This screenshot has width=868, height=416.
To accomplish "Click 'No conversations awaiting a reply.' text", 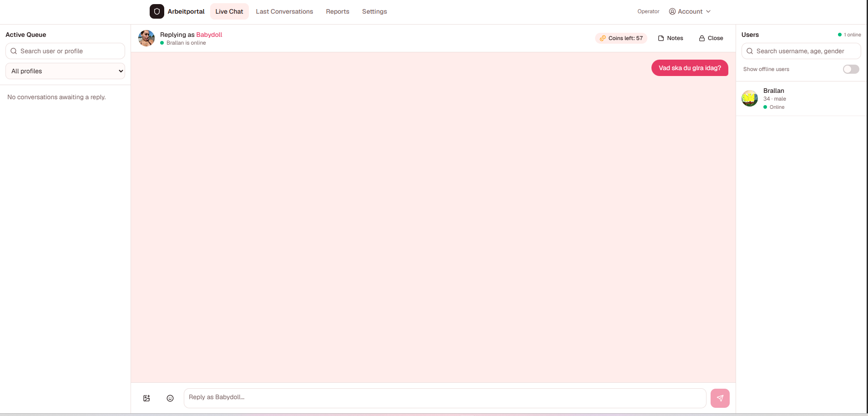I will [56, 97].
